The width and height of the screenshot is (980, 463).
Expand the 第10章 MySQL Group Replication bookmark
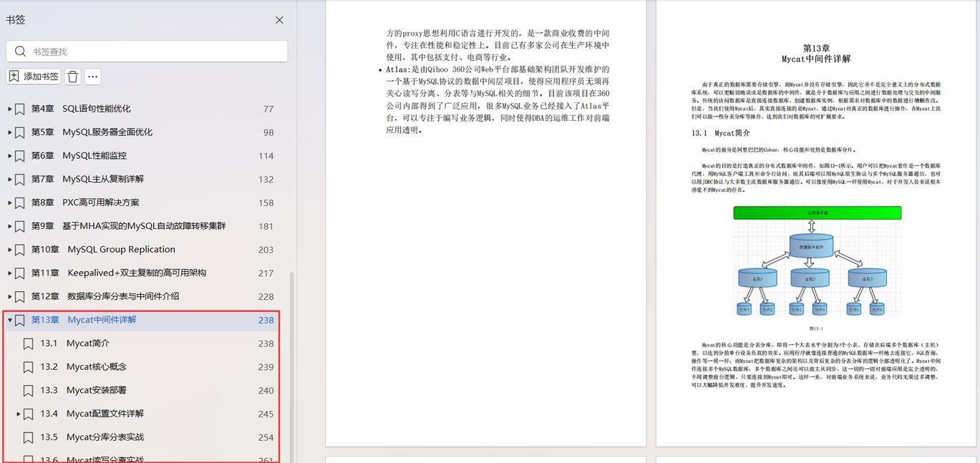(x=10, y=250)
